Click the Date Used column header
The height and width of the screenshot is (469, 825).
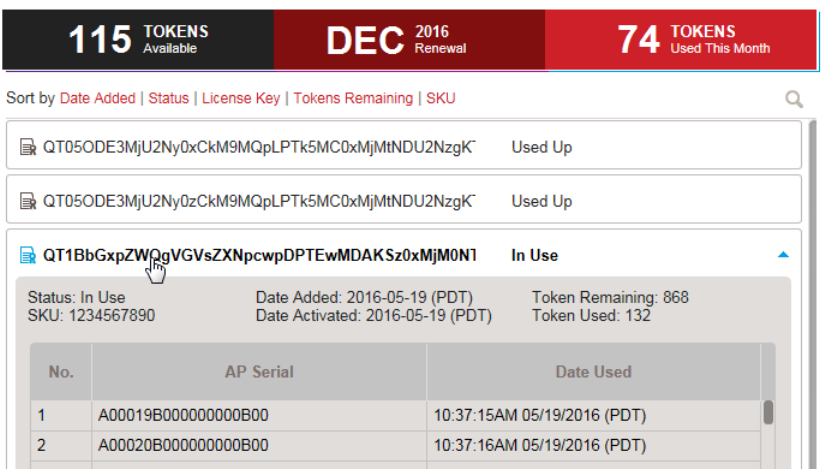[593, 372]
